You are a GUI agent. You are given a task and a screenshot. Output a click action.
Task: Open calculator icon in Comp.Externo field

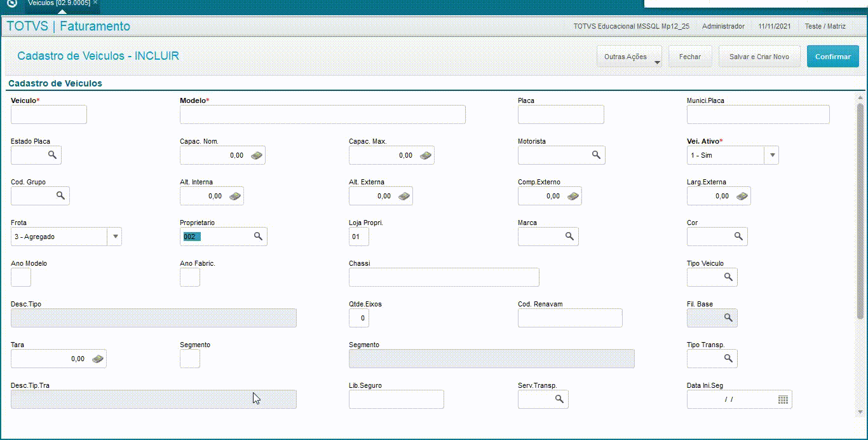[x=573, y=196]
